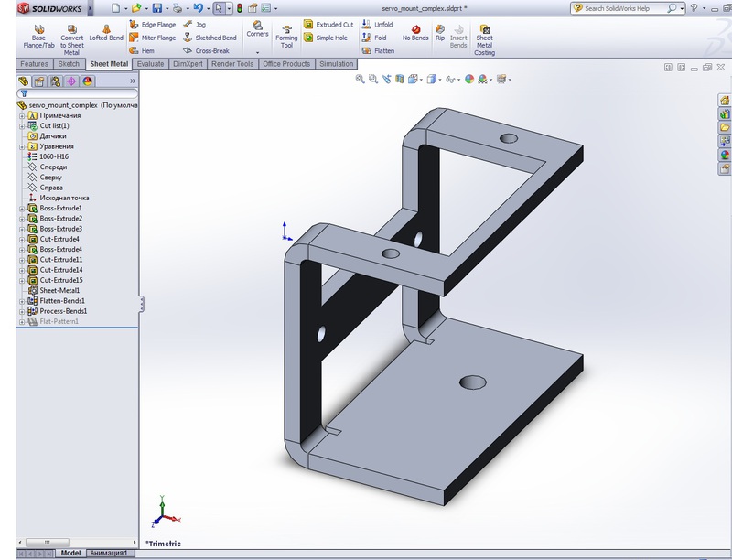Screen dimensions: 732x560
Task: Select Sheet-Metal1 in the feature tree
Action: (x=59, y=290)
